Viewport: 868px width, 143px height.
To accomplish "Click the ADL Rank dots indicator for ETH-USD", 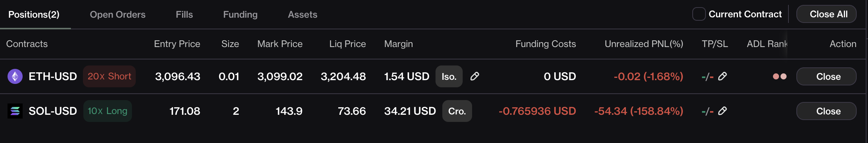I will [x=780, y=76].
